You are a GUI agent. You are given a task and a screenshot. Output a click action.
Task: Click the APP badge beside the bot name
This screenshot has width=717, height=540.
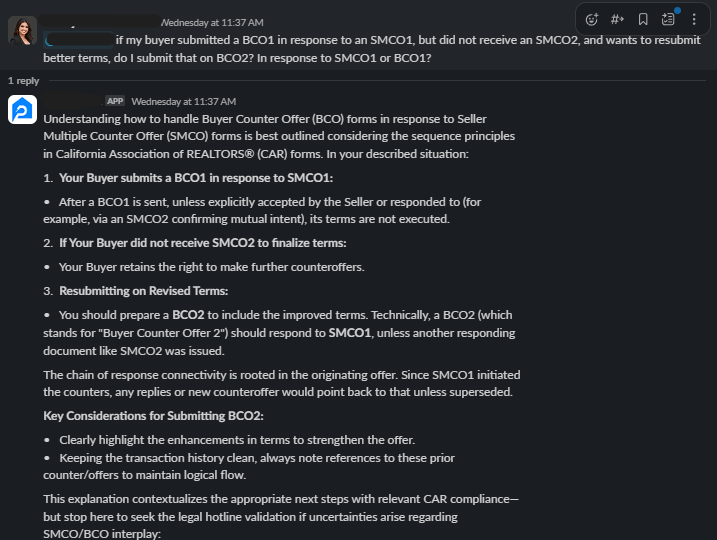(x=115, y=101)
